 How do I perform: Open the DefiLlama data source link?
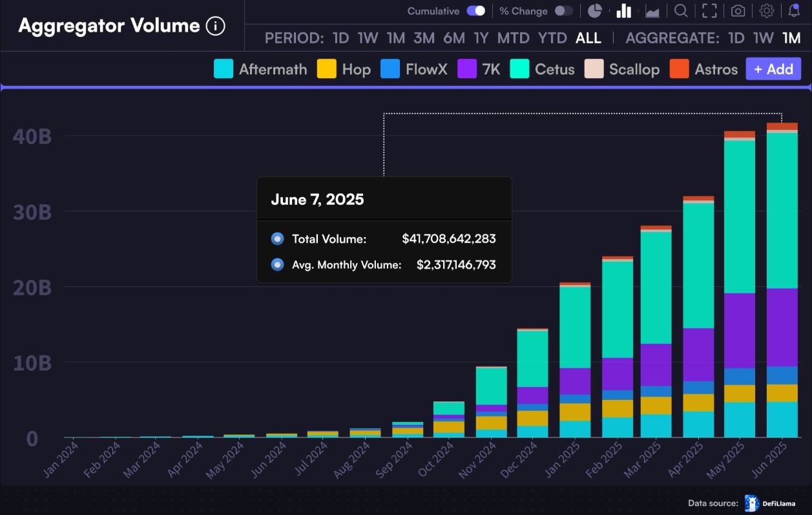[770, 503]
